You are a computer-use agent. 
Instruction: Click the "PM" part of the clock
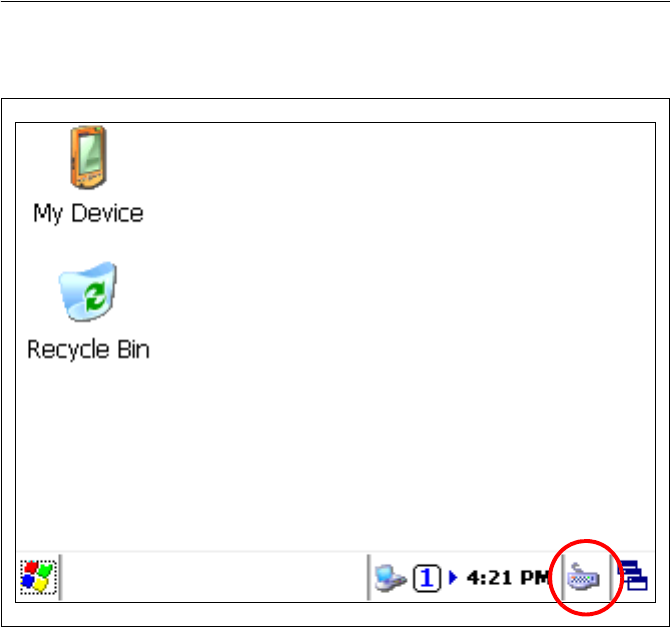click(535, 578)
